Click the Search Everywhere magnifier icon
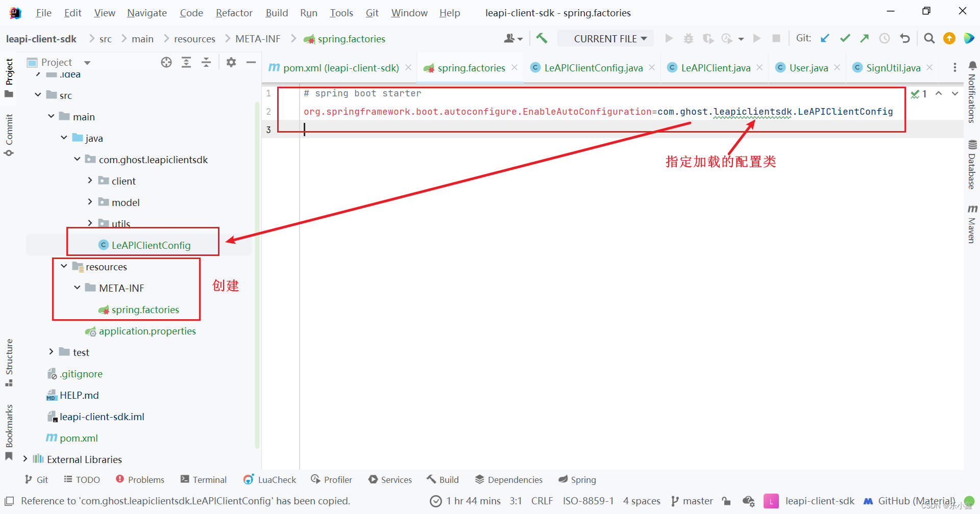The height and width of the screenshot is (514, 980). pos(929,38)
